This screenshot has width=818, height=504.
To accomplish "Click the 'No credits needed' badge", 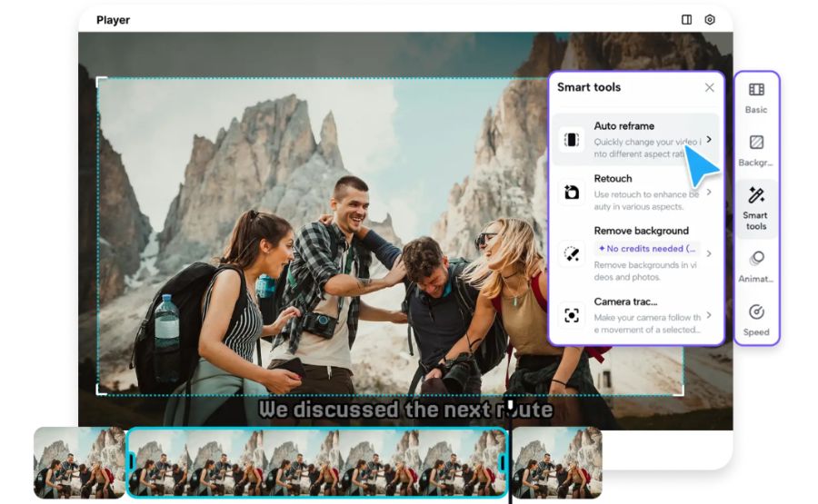I will point(646,249).
